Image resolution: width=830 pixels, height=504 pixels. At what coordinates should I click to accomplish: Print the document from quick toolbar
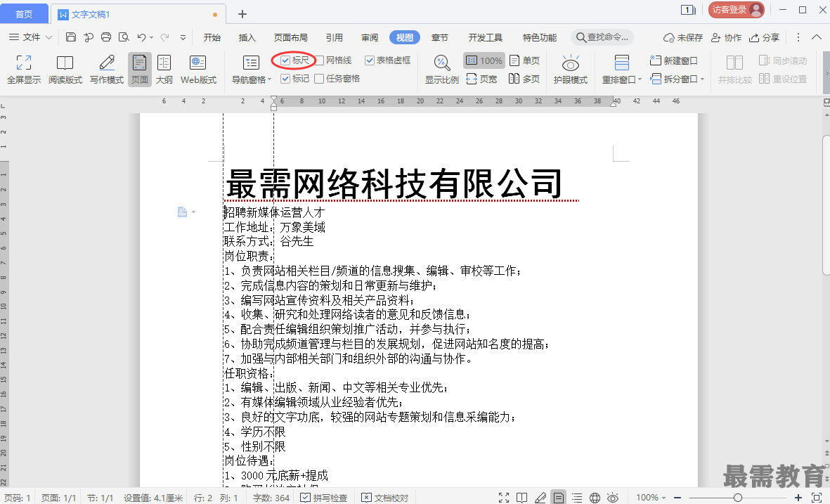tap(106, 37)
